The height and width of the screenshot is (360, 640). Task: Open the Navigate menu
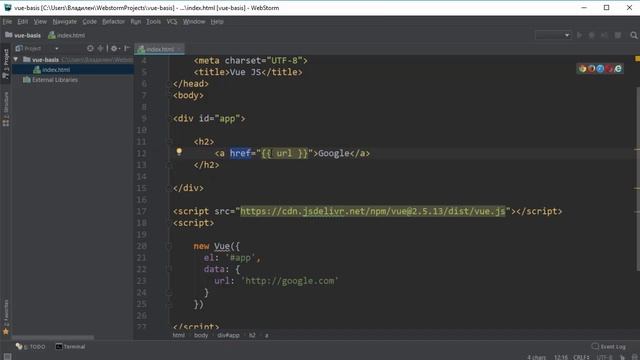pos(64,22)
